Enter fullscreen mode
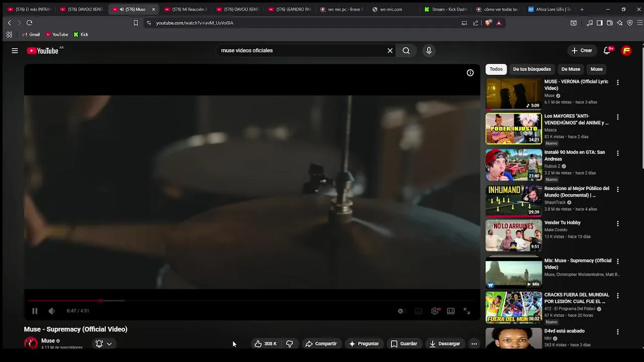 pyautogui.click(x=467, y=311)
